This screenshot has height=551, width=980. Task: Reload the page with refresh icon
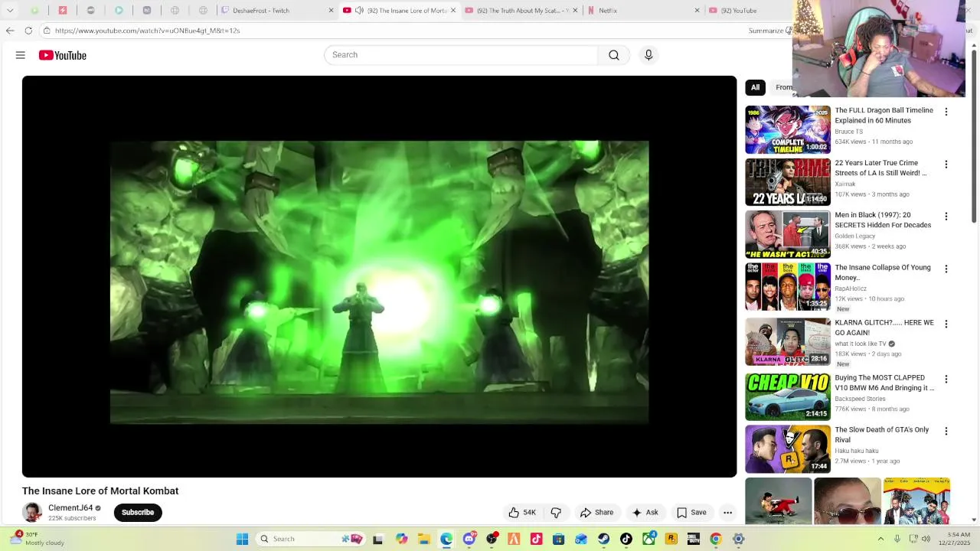28,31
